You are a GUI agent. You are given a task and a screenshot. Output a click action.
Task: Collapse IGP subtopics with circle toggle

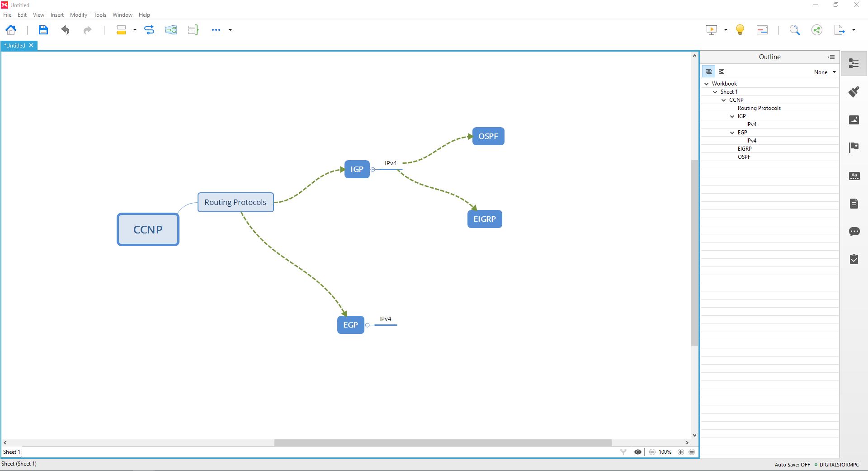[x=373, y=170]
